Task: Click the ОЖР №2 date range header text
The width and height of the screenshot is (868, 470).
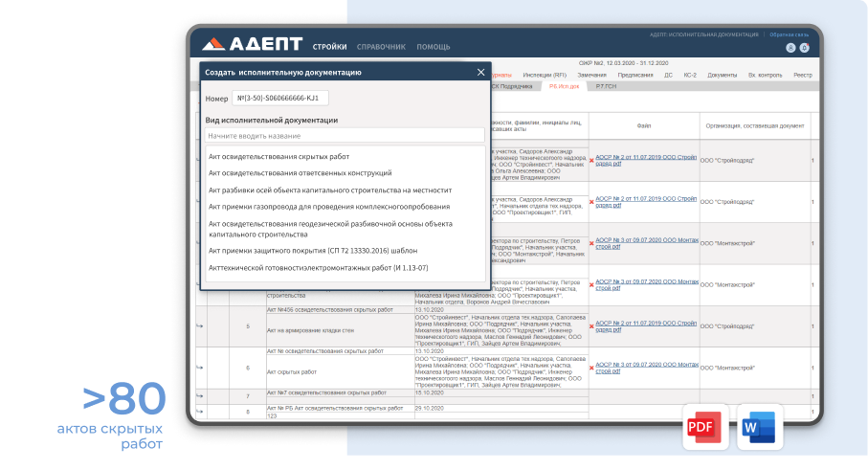Action: [623, 63]
